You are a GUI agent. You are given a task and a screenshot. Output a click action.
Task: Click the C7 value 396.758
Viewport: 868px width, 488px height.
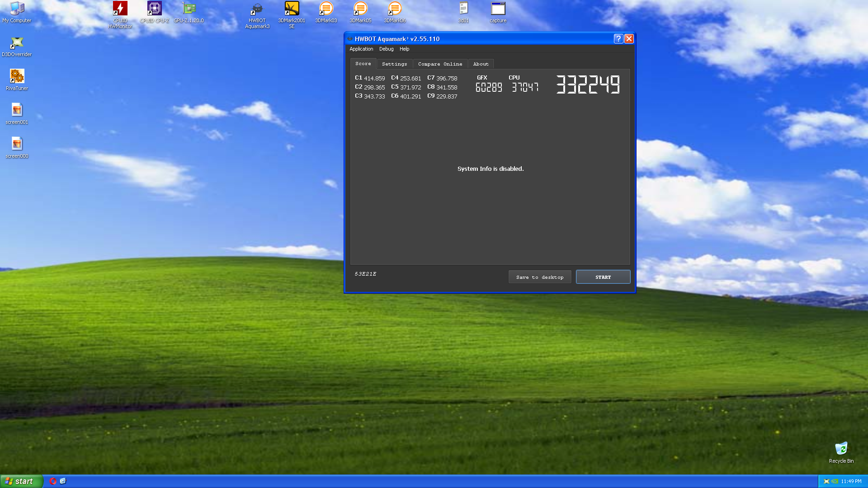(x=447, y=78)
